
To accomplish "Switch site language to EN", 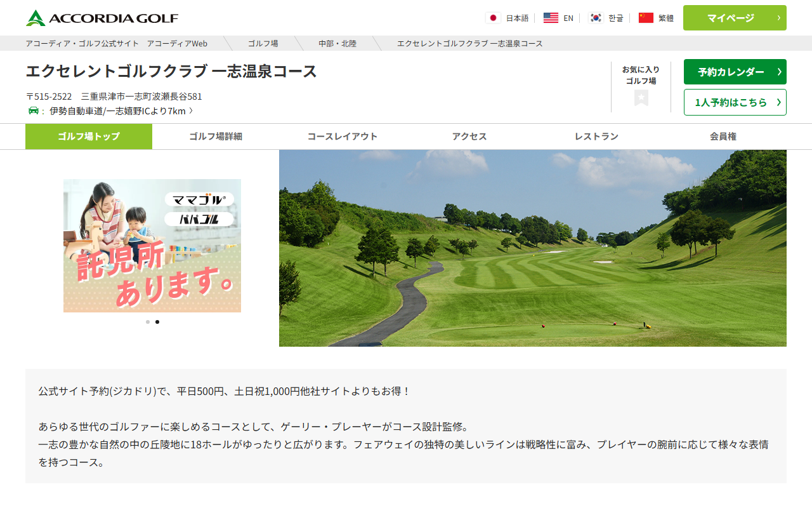I will [568, 18].
